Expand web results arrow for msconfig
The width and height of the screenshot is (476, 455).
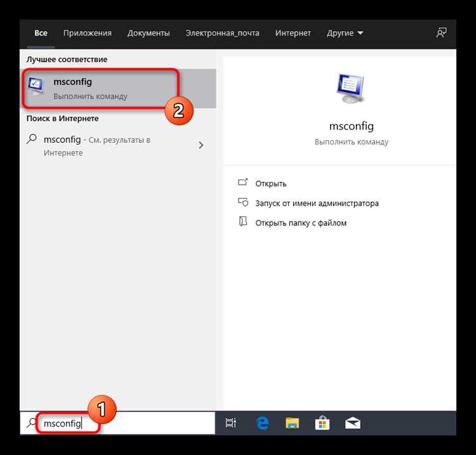[201, 145]
